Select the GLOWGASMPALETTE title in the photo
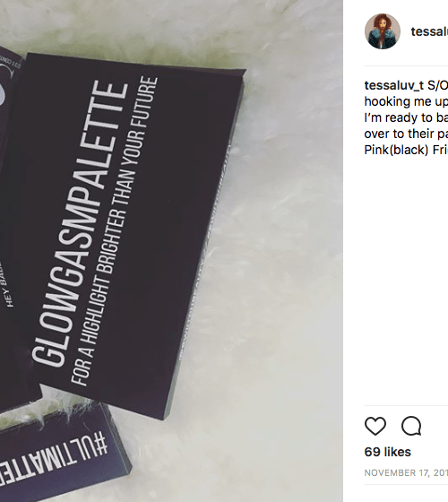The image size is (448, 502). click(80, 223)
